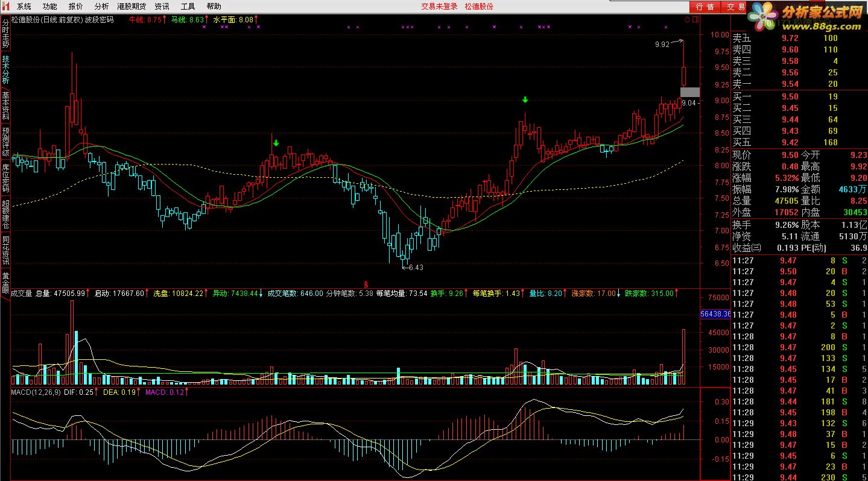Select the 同花资讯 sidebar tab

click(5, 250)
